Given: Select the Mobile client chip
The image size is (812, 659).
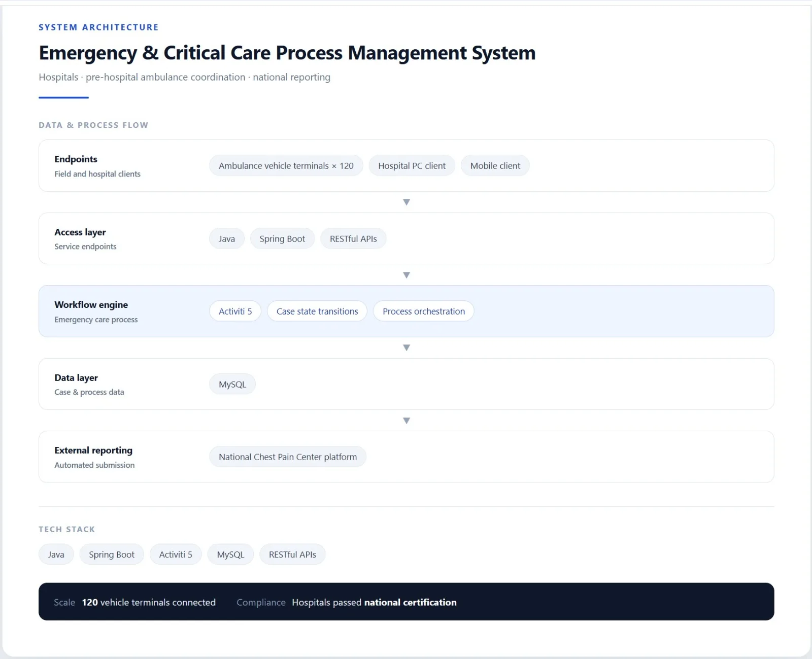Looking at the screenshot, I should point(495,166).
